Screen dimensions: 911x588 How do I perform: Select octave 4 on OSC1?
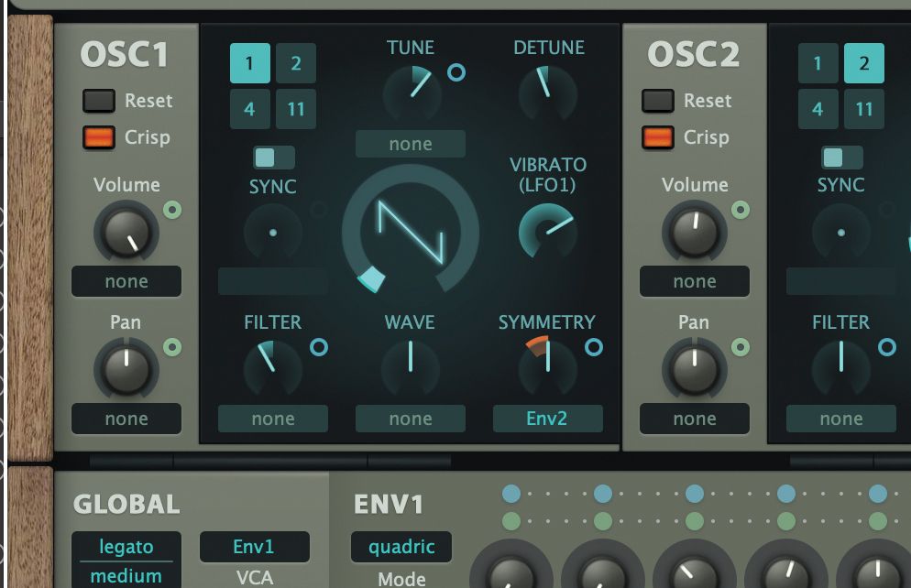coord(249,108)
